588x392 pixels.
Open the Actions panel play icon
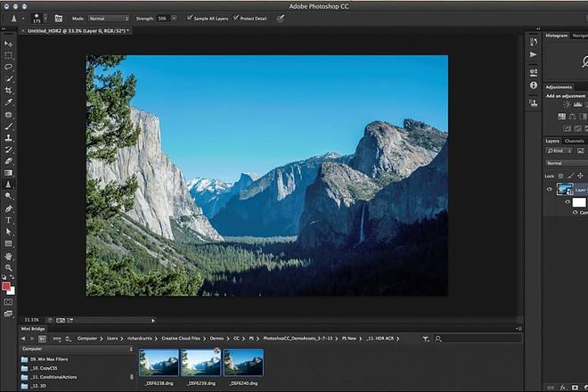(x=534, y=54)
